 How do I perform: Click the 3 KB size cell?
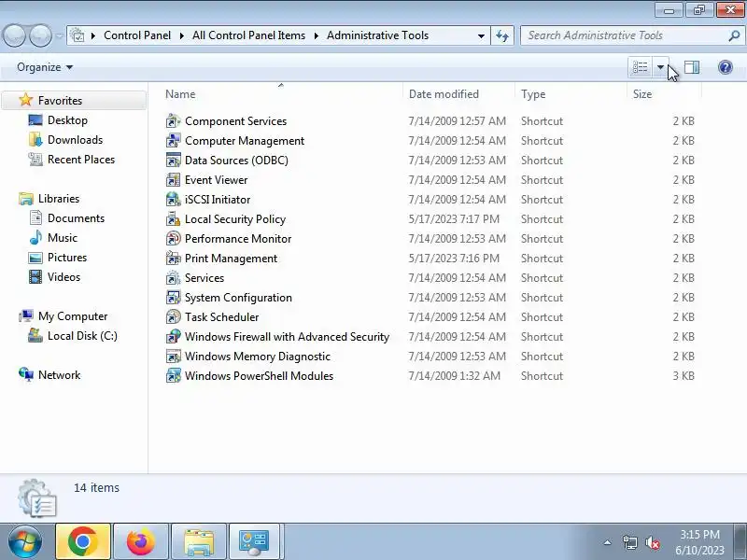pos(684,376)
